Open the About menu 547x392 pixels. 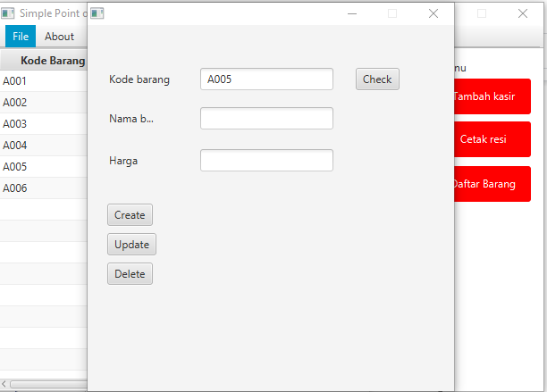[59, 37]
